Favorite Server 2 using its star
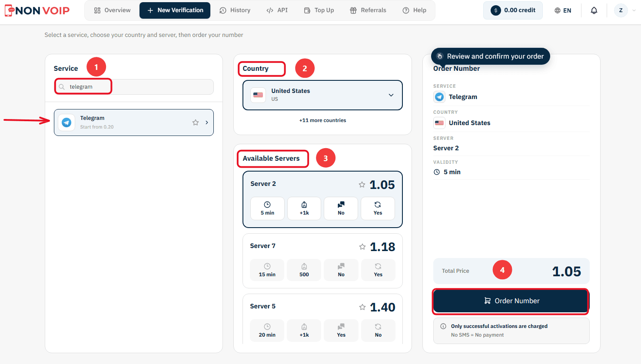Viewport: 641px width, 364px height. pos(362,185)
